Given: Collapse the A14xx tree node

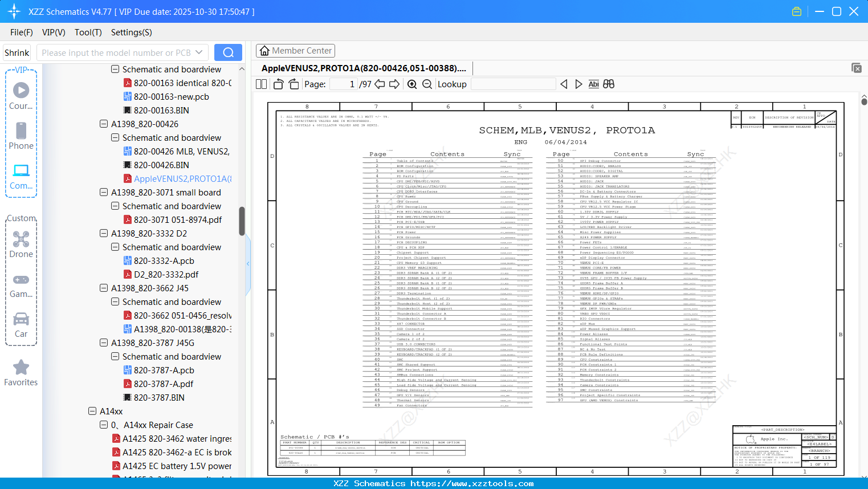Looking at the screenshot, I should [92, 411].
